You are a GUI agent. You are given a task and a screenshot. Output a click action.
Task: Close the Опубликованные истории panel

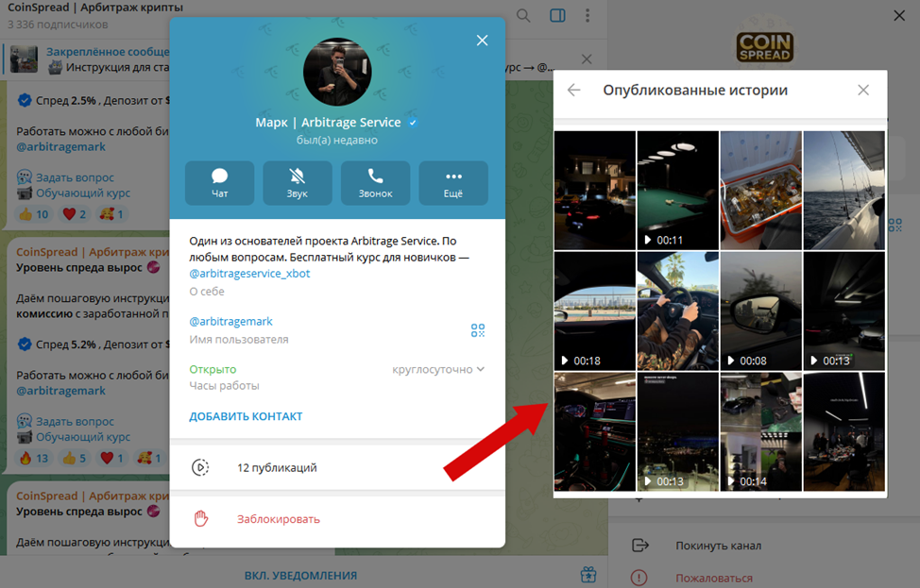pyautogui.click(x=863, y=91)
